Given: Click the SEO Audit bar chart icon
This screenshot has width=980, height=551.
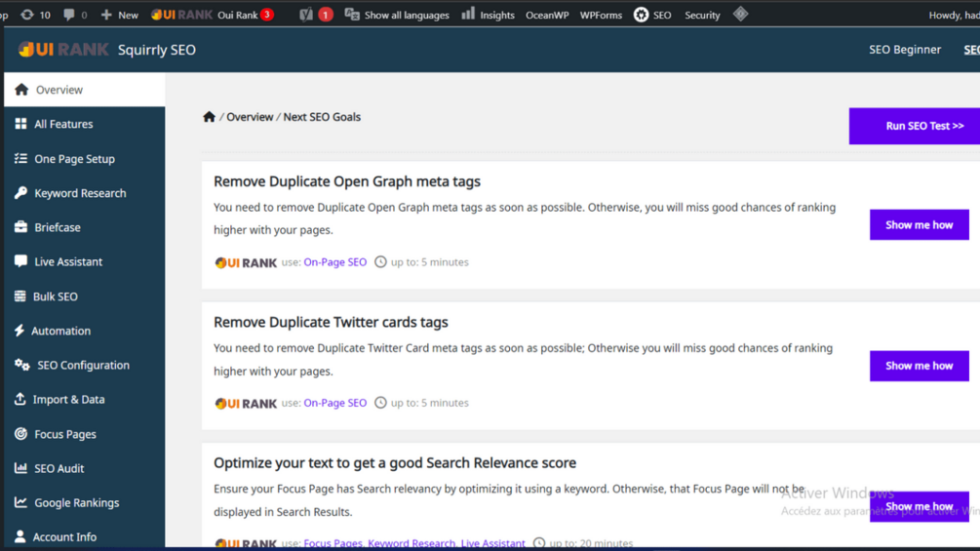Looking at the screenshot, I should tap(20, 468).
